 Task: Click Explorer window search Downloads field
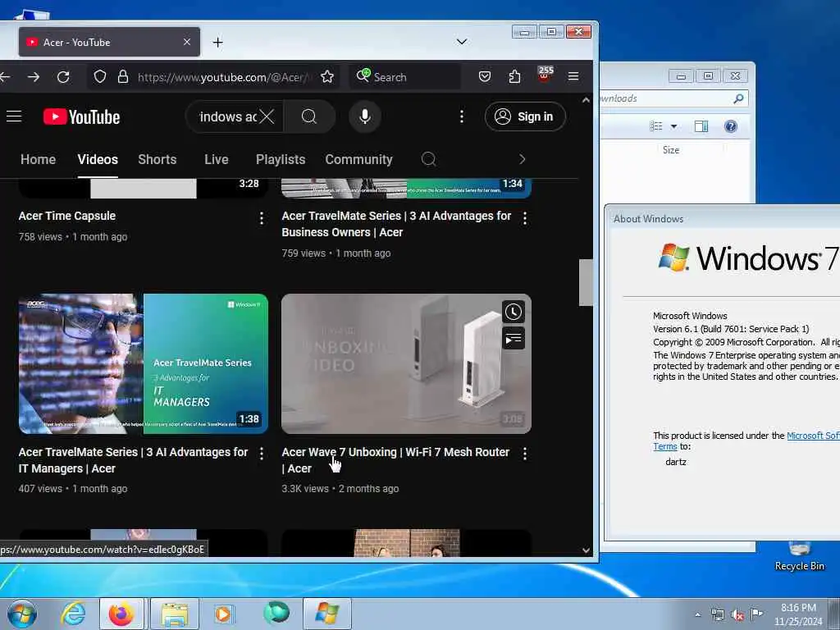tap(673, 98)
